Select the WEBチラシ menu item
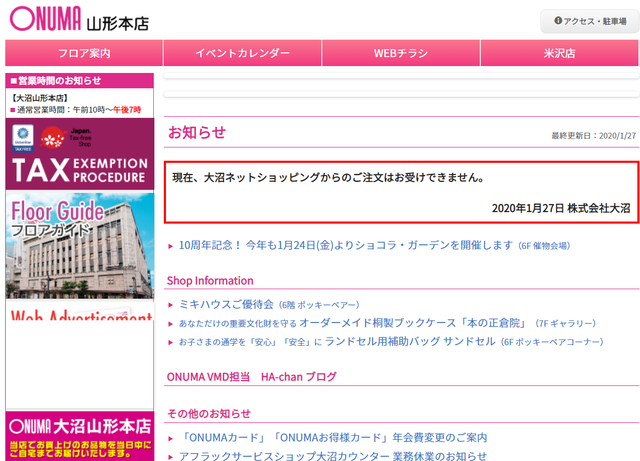640x461 pixels. tap(401, 53)
